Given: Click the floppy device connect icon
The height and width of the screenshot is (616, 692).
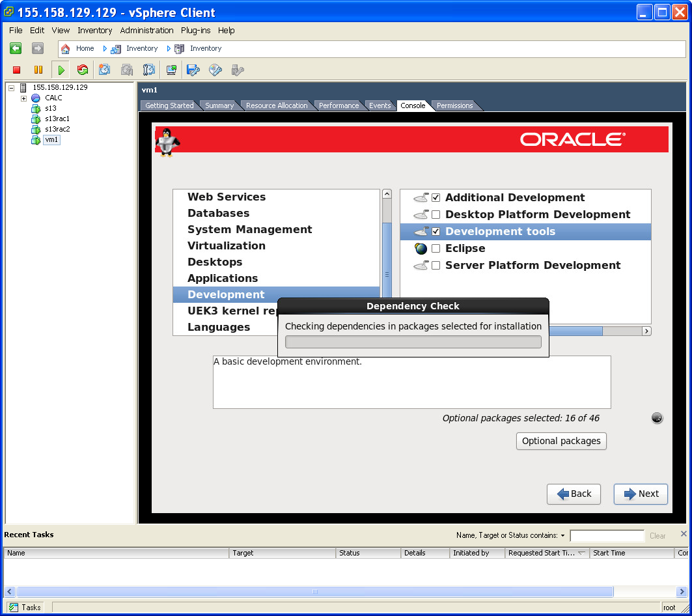Looking at the screenshot, I should [193, 70].
